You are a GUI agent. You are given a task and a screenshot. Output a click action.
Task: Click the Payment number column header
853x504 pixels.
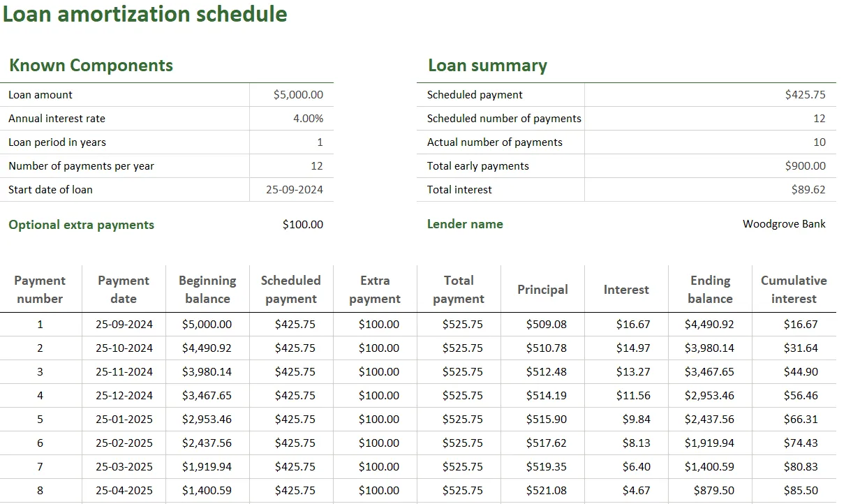pyautogui.click(x=40, y=289)
